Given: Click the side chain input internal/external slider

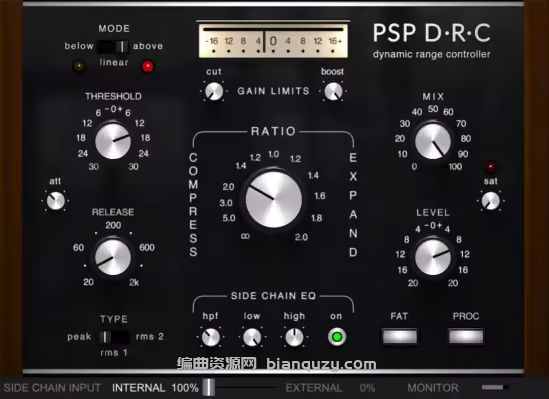Looking at the screenshot, I should click(x=241, y=387).
